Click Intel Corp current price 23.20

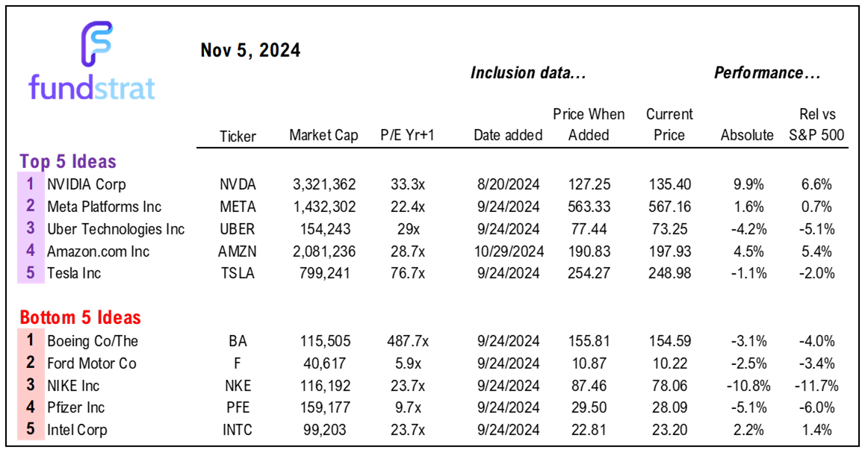click(x=670, y=430)
